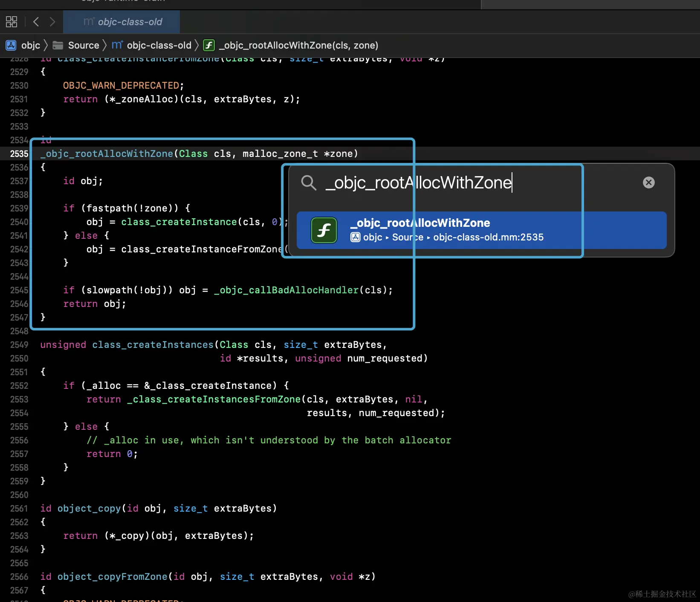Click the function icon in the breadcrumb bar
The width and height of the screenshot is (700, 602).
coord(209,45)
